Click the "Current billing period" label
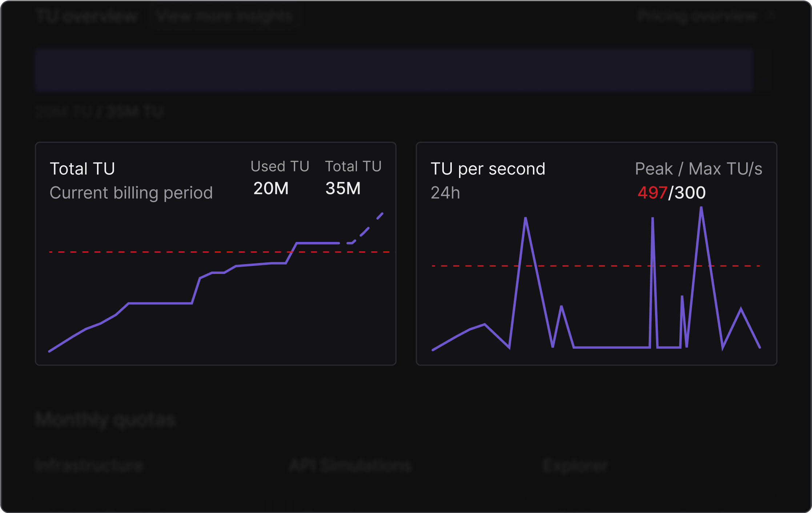This screenshot has width=812, height=513. click(132, 193)
